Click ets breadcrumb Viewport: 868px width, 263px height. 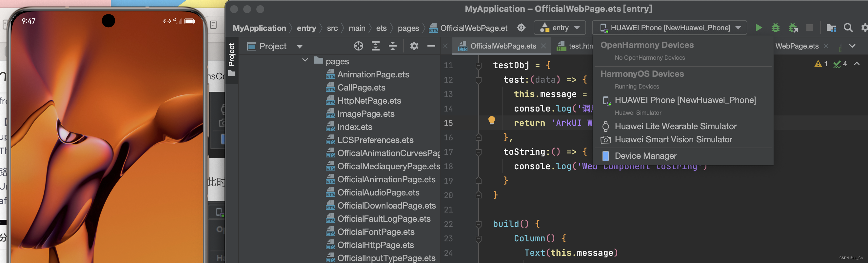pyautogui.click(x=381, y=28)
